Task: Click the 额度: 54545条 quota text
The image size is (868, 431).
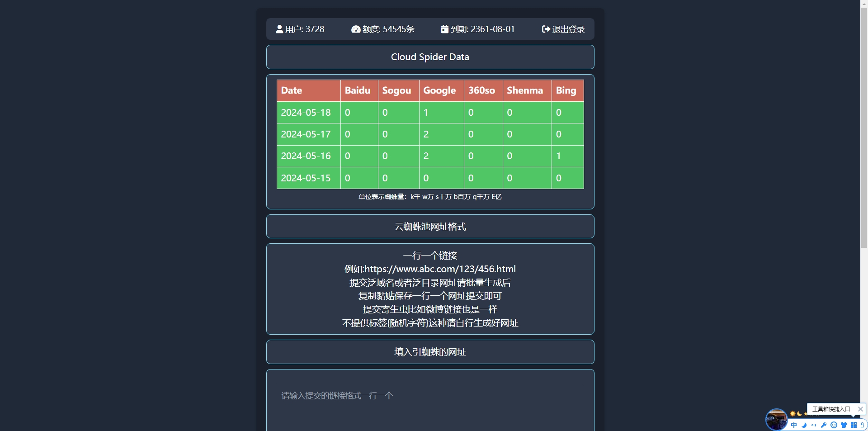Action: (x=388, y=29)
